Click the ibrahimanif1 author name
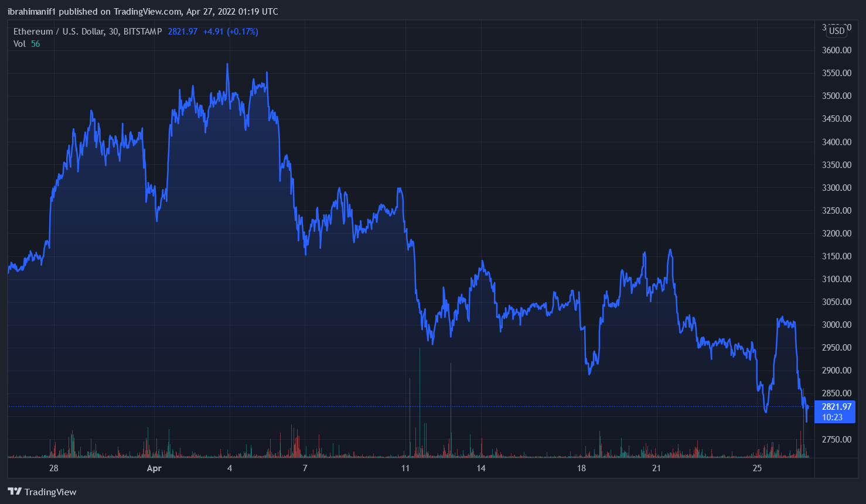Viewport: 866px width, 504px height. (32, 12)
